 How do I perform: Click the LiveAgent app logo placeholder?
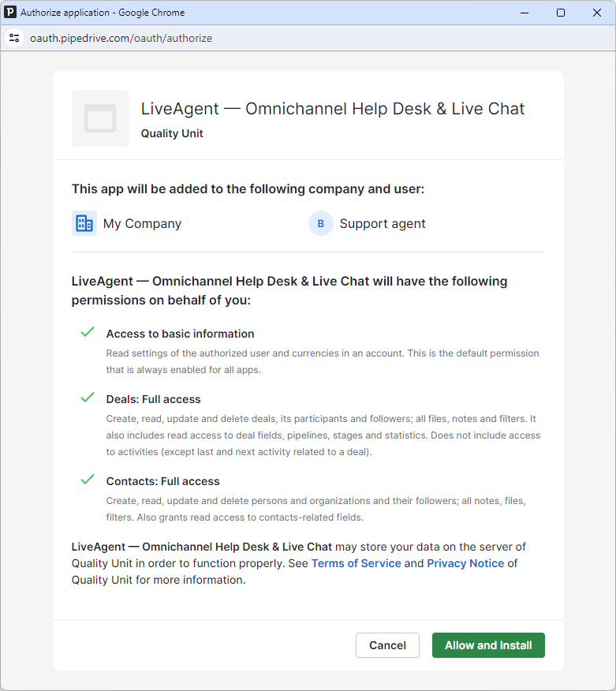click(x=100, y=118)
